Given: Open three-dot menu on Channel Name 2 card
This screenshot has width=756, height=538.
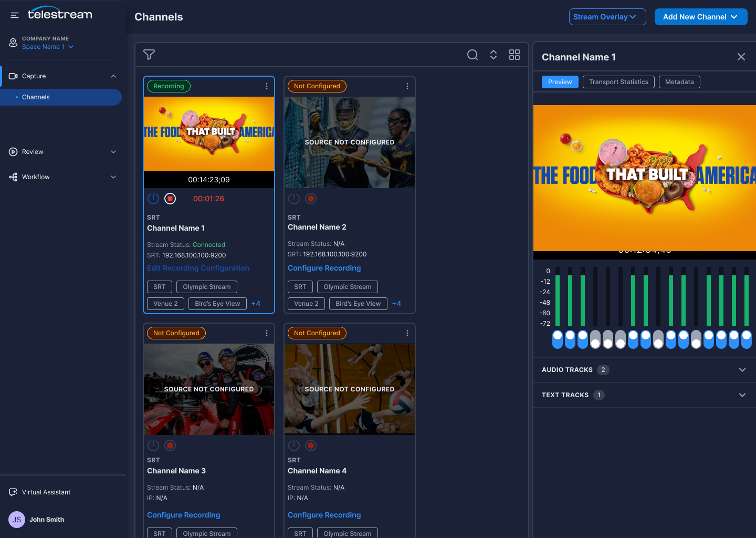Looking at the screenshot, I should tap(407, 86).
